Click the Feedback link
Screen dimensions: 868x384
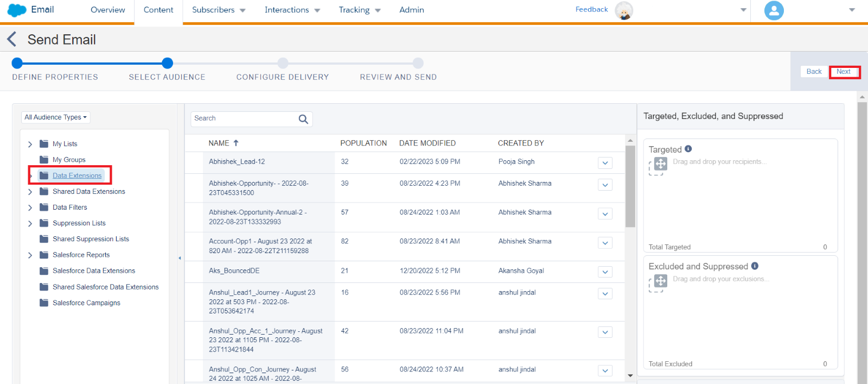591,9
